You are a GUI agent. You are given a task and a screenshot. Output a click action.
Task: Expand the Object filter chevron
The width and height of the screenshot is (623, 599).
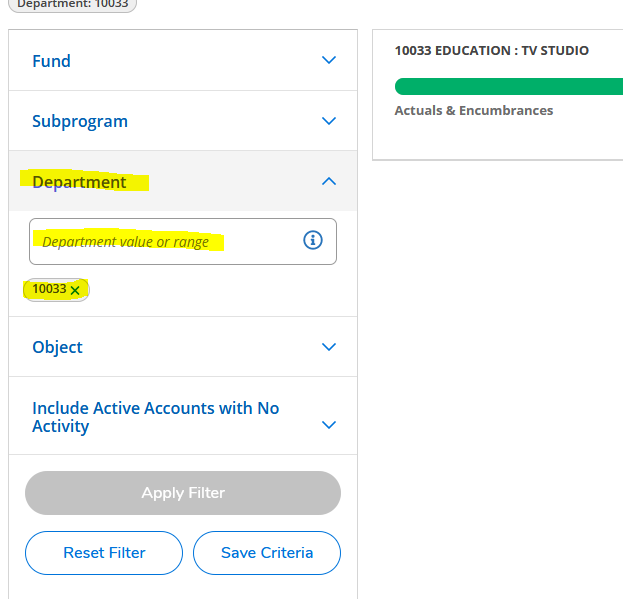(x=329, y=347)
